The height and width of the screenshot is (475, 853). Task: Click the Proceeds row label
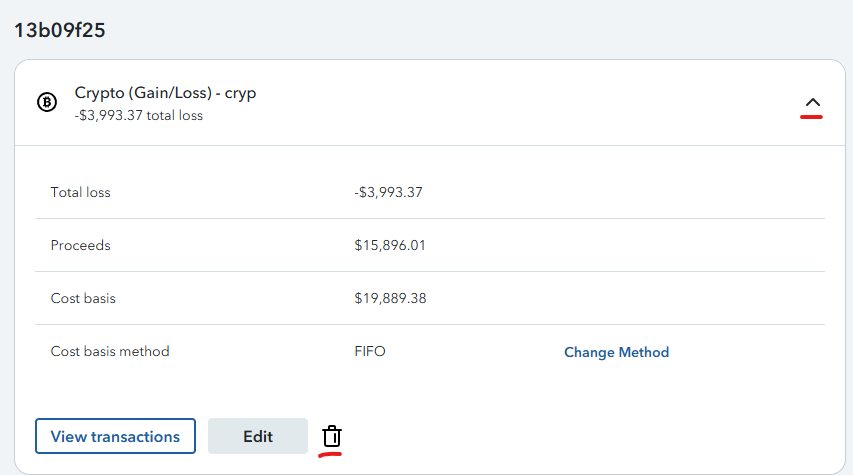tap(81, 245)
